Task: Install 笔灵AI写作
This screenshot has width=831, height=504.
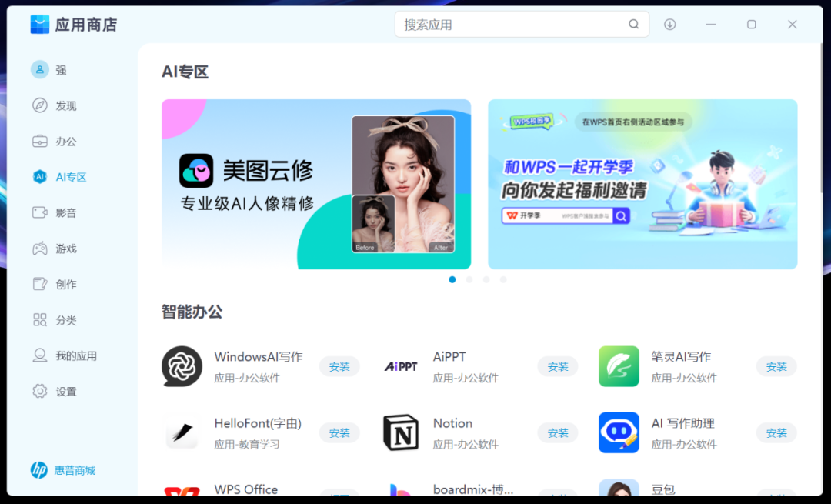Action: click(776, 366)
